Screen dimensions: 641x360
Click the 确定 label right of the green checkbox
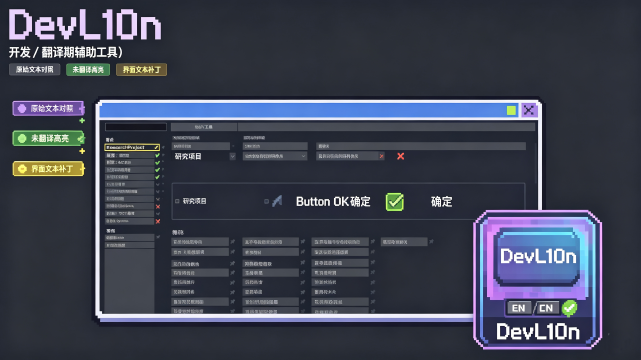442,201
